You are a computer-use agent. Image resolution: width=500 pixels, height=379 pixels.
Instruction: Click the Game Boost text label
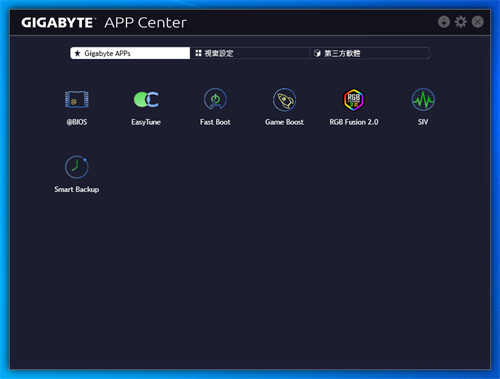[x=284, y=122]
